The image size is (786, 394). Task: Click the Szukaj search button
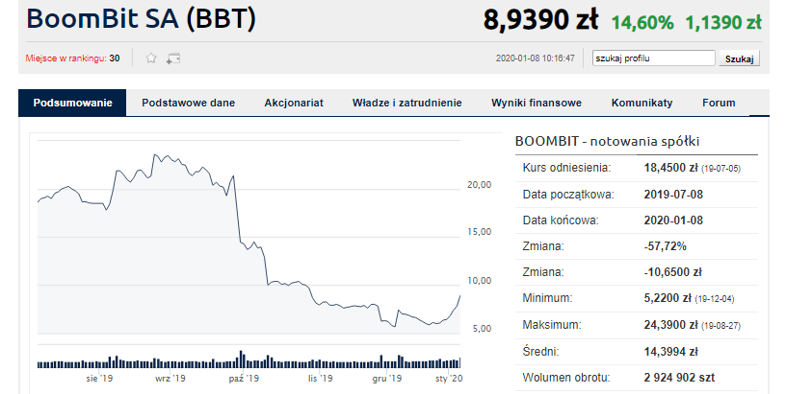tap(739, 58)
